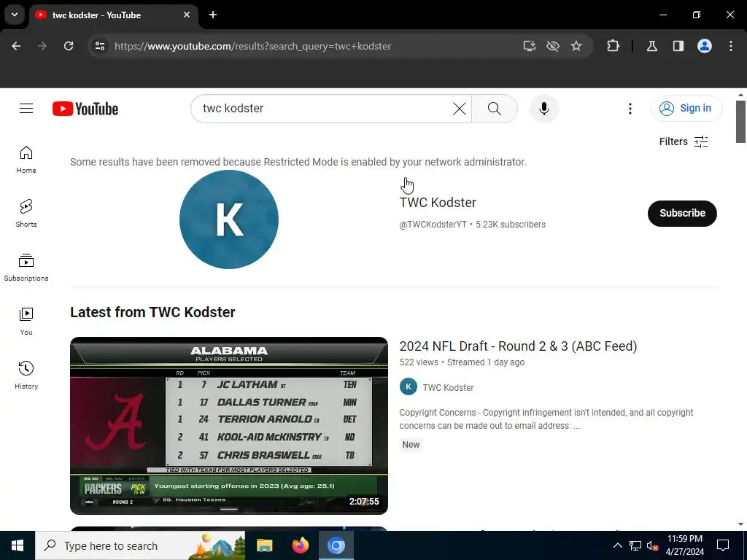Play the 2024 NFL Draft video thumbnail

tap(229, 426)
